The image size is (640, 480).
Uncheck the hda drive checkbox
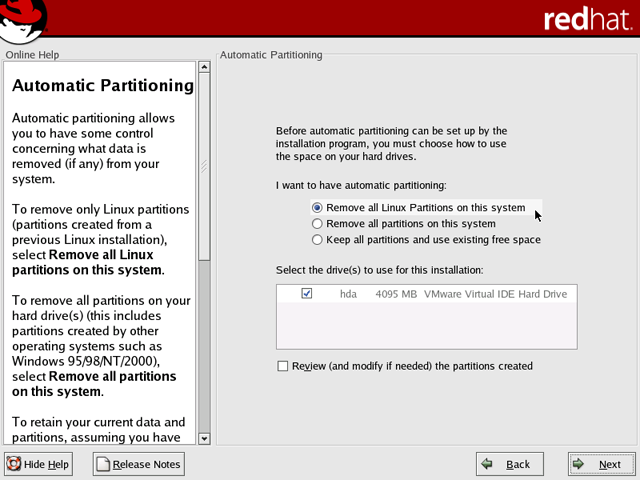(307, 294)
